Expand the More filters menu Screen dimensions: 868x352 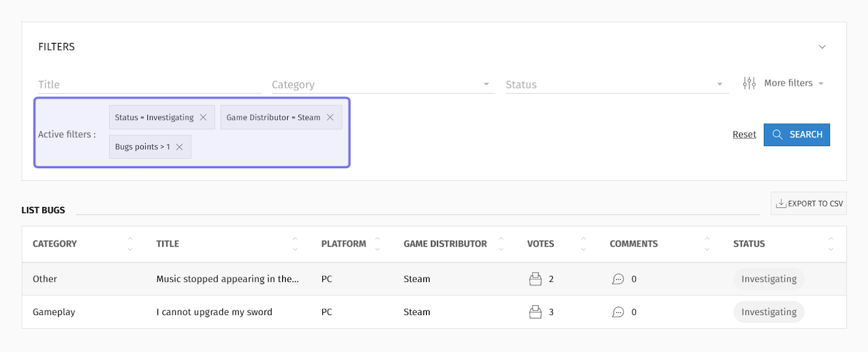click(x=783, y=83)
